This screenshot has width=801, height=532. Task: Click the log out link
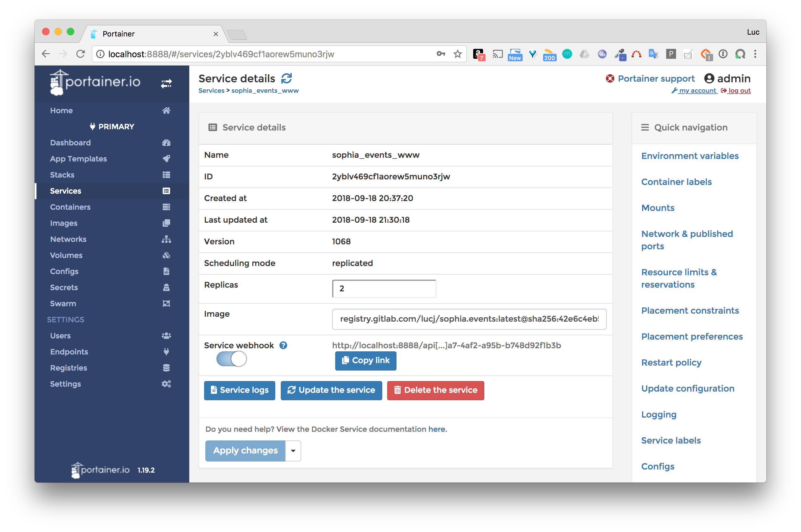coord(739,91)
